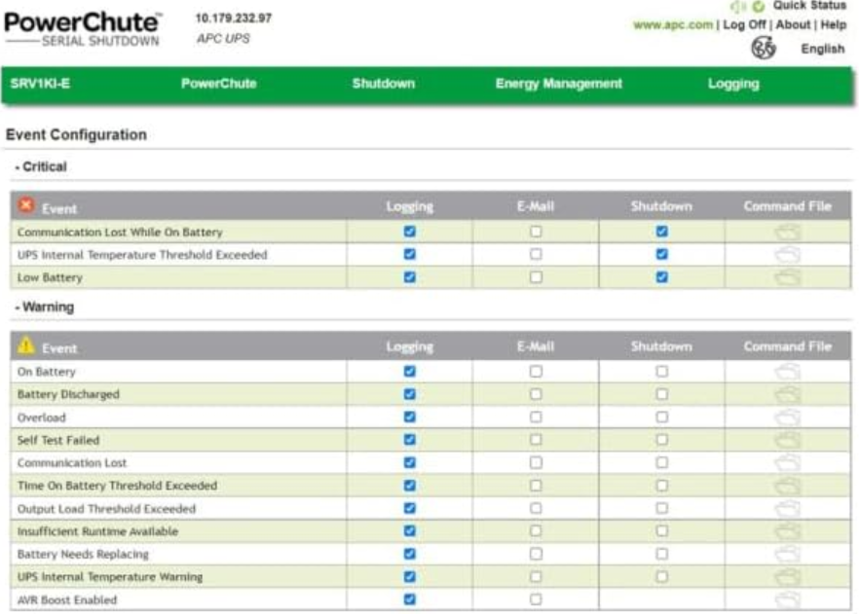859x616 pixels.
Task: Click the PowerChute Serial Shutdown logo
Action: (82, 29)
